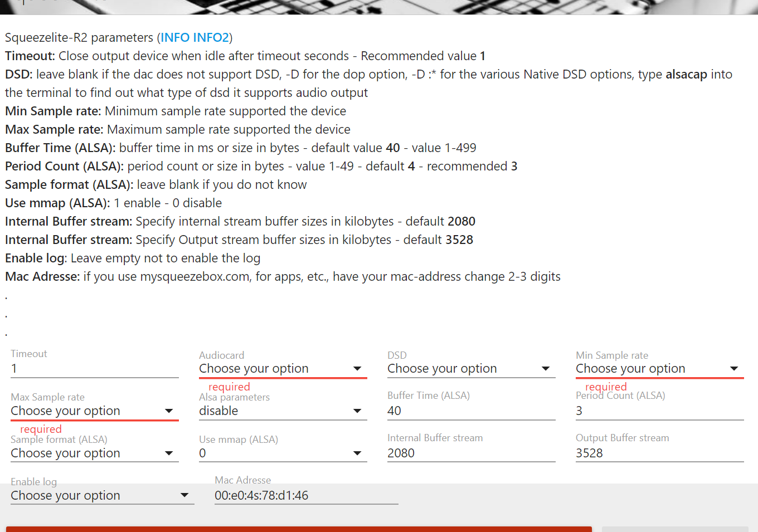758x532 pixels.
Task: Click the 'Min Sample rate:' description heading
Action: (x=54, y=111)
